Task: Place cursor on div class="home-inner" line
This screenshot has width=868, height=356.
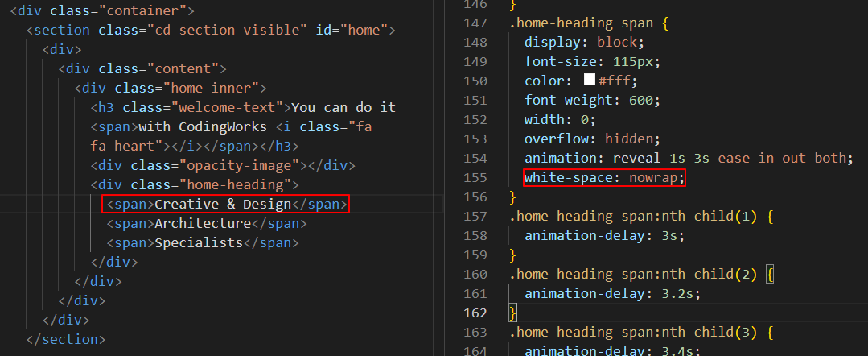Action: [x=171, y=88]
